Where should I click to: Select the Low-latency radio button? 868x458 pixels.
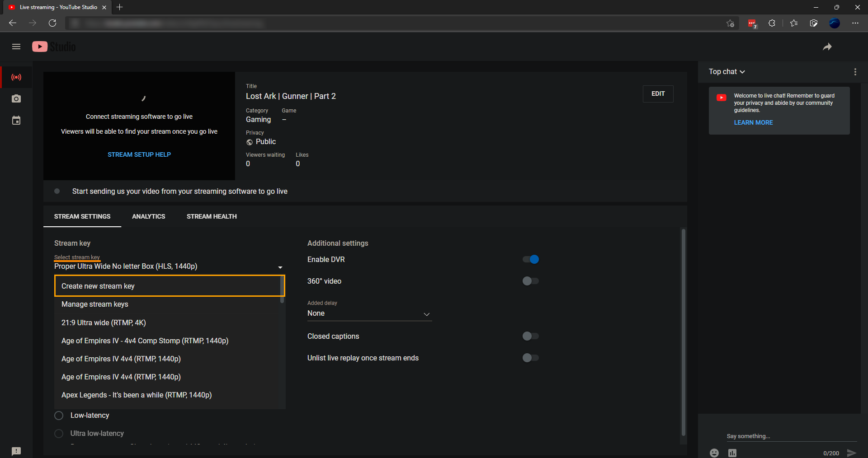59,416
